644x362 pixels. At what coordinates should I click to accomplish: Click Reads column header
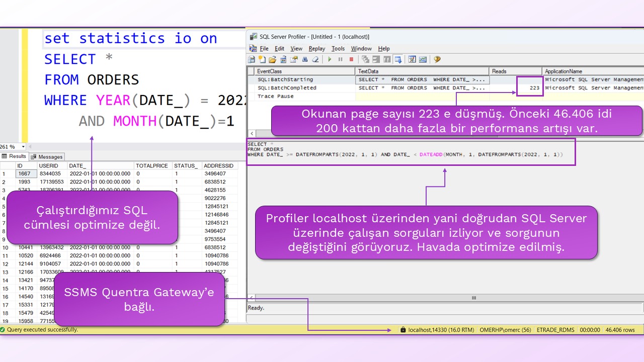516,71
